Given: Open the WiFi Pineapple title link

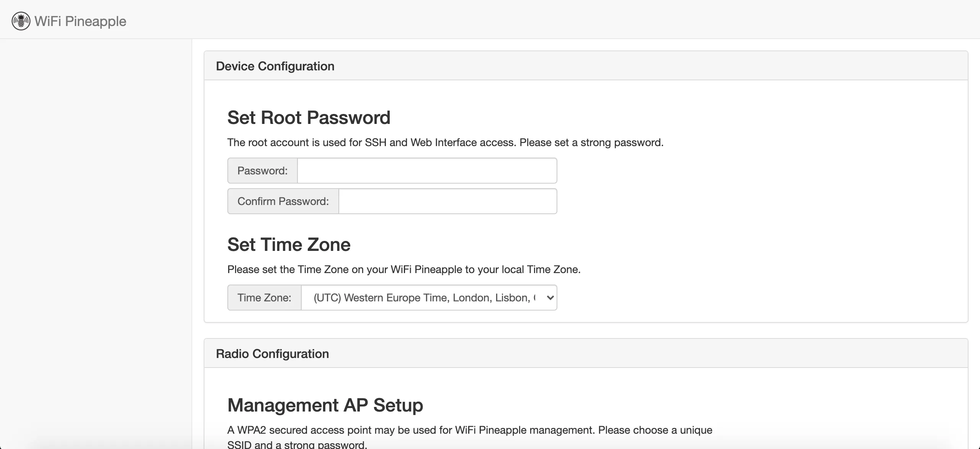Looking at the screenshot, I should (80, 21).
